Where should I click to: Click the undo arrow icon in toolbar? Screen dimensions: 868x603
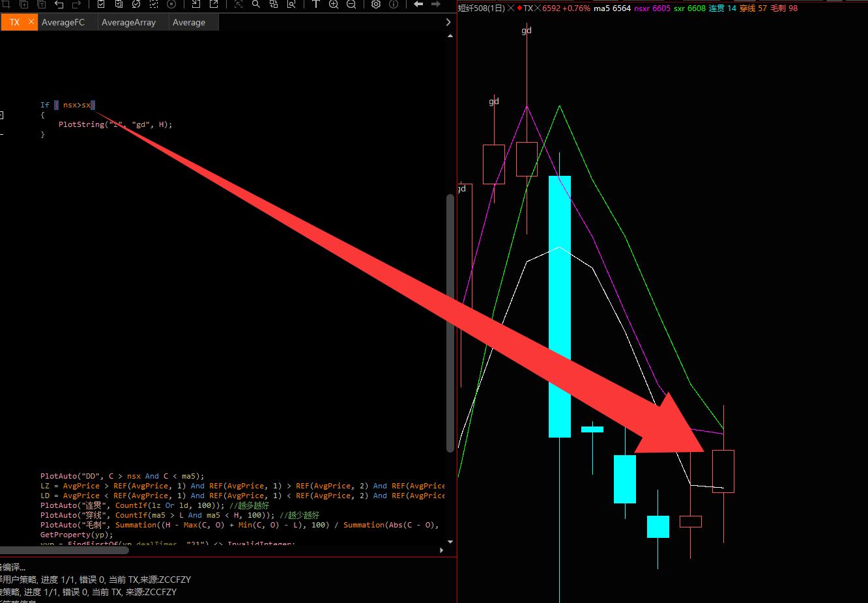(x=59, y=4)
